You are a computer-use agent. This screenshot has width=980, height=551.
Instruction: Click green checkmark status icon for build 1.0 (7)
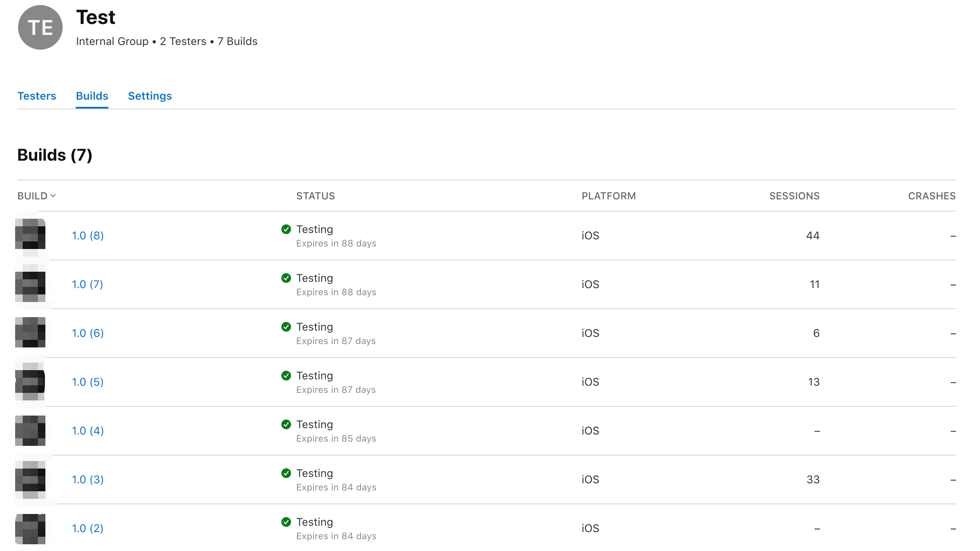coord(286,278)
